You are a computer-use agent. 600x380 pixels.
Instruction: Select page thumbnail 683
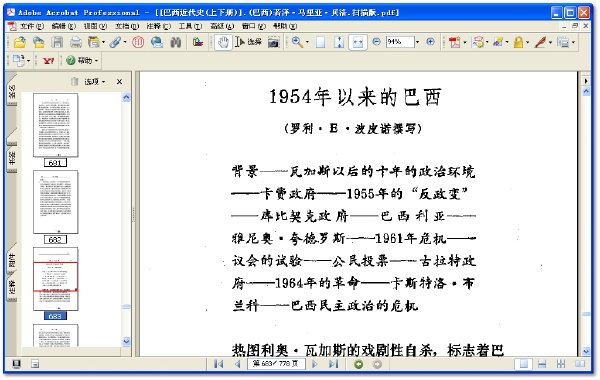coord(55,279)
